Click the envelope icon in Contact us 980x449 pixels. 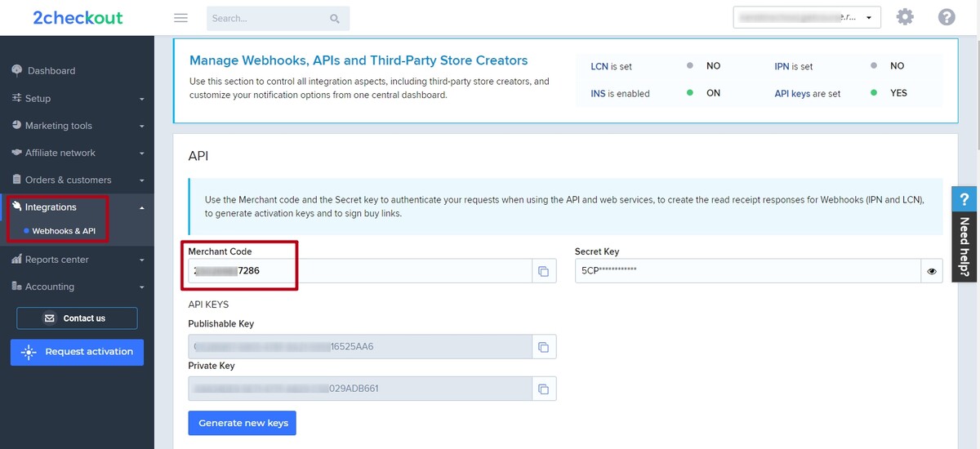click(x=50, y=318)
